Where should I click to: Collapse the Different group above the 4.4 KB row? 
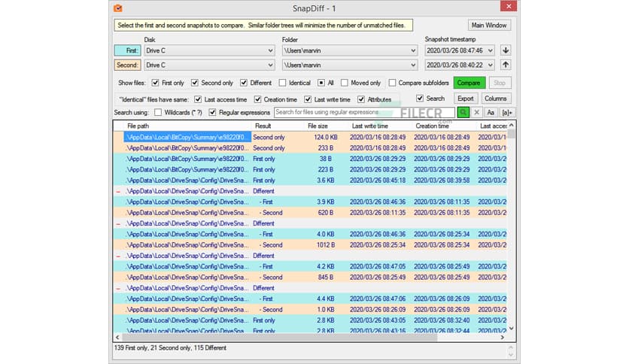(118, 288)
